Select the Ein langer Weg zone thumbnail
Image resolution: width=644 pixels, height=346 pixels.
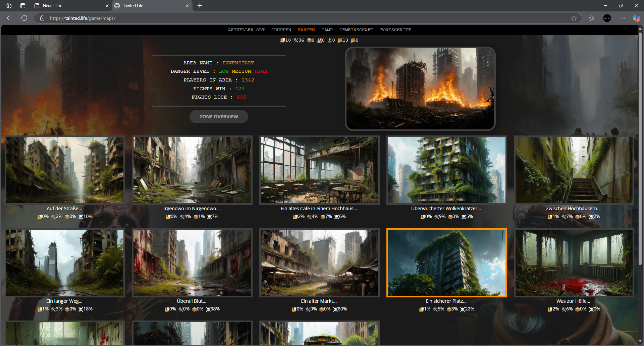coord(65,263)
